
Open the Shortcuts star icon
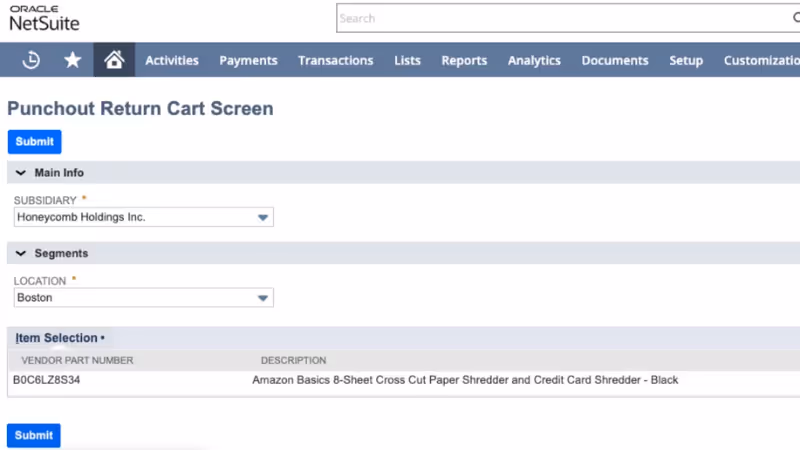[x=72, y=60]
